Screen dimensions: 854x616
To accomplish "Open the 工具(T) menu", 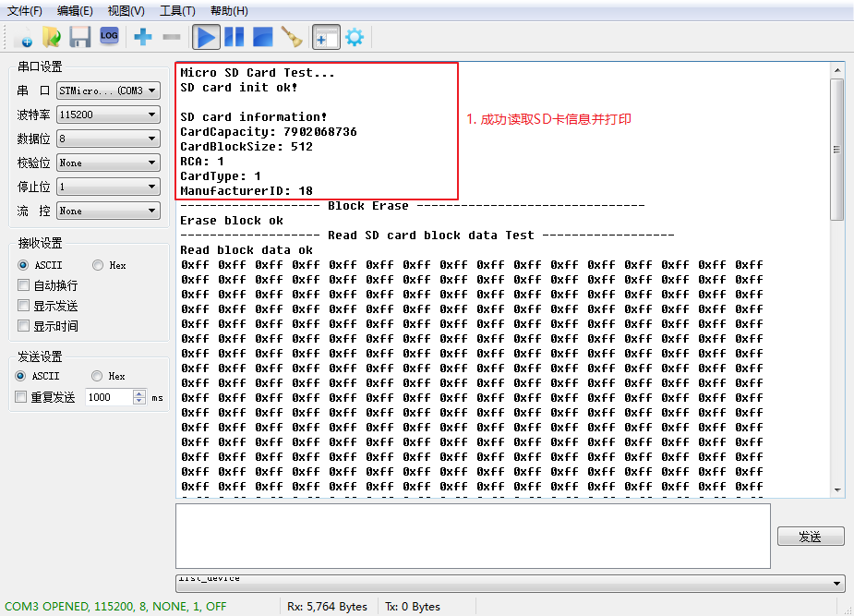I will [x=177, y=11].
